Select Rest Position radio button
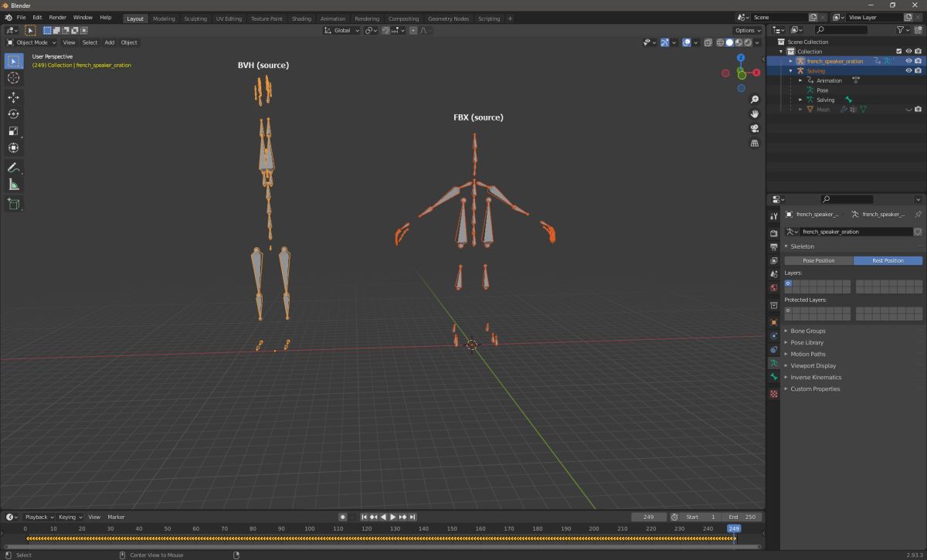The width and height of the screenshot is (927, 560). click(x=888, y=260)
